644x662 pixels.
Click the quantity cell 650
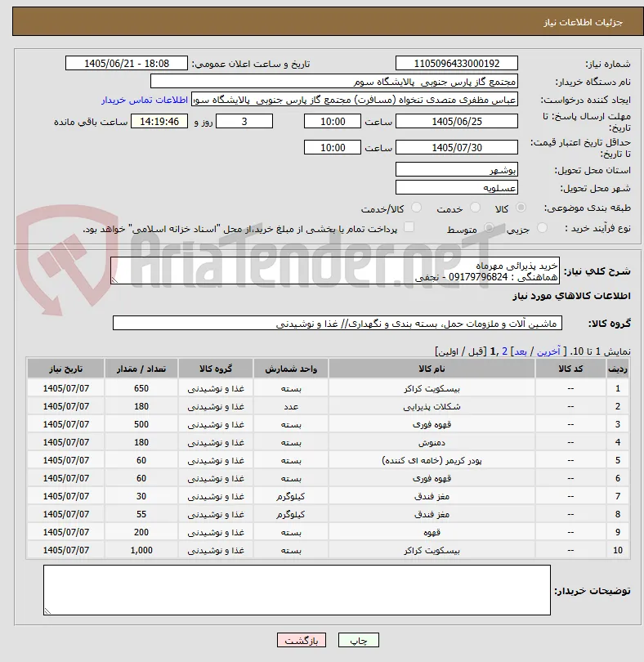(x=141, y=388)
